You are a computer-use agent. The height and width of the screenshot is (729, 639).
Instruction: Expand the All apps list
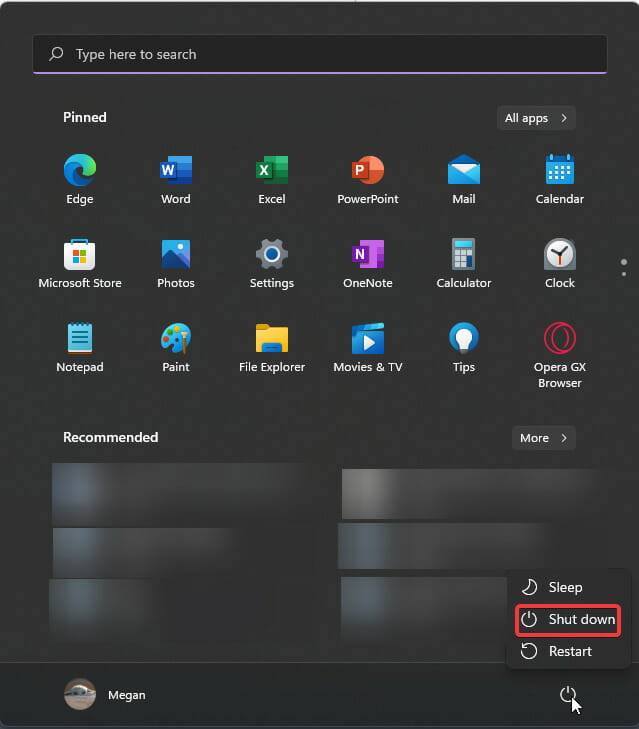pos(536,118)
